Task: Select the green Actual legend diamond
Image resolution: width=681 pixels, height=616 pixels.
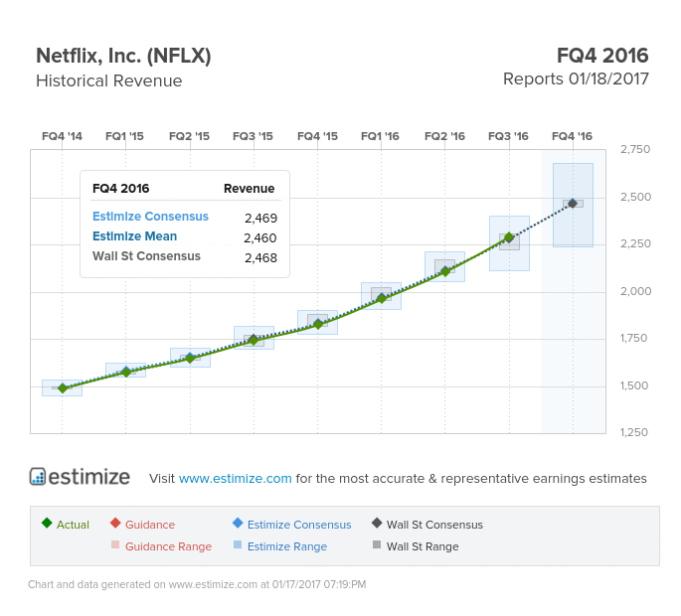Action: (47, 523)
